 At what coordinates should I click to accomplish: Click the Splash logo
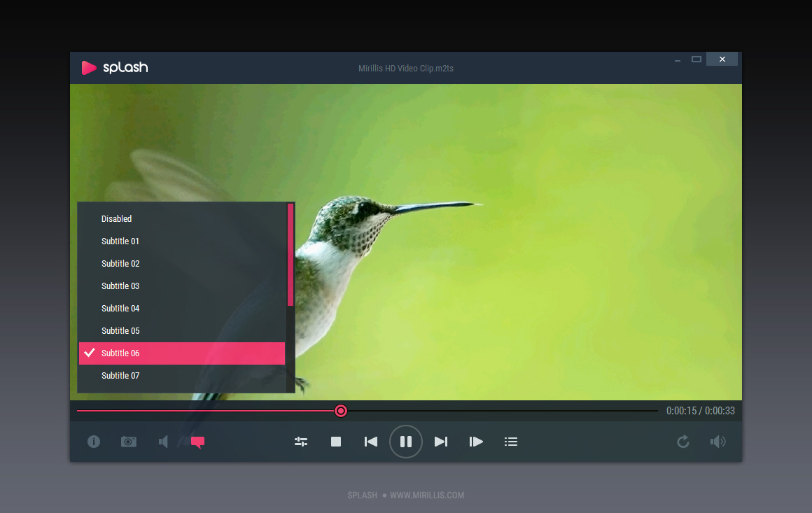(x=115, y=68)
